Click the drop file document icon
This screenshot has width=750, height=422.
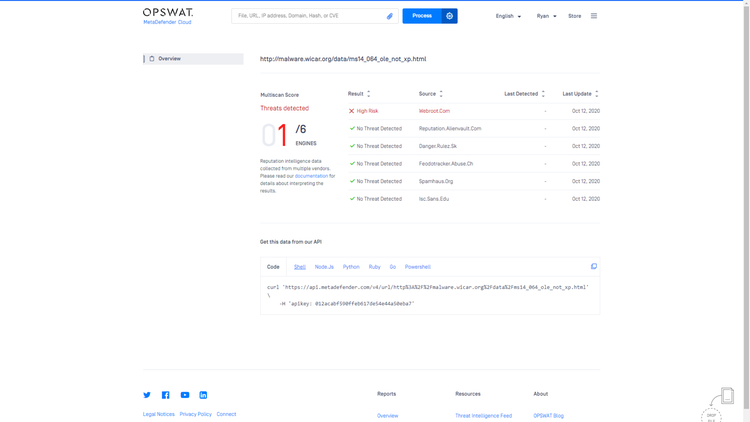pos(727,396)
